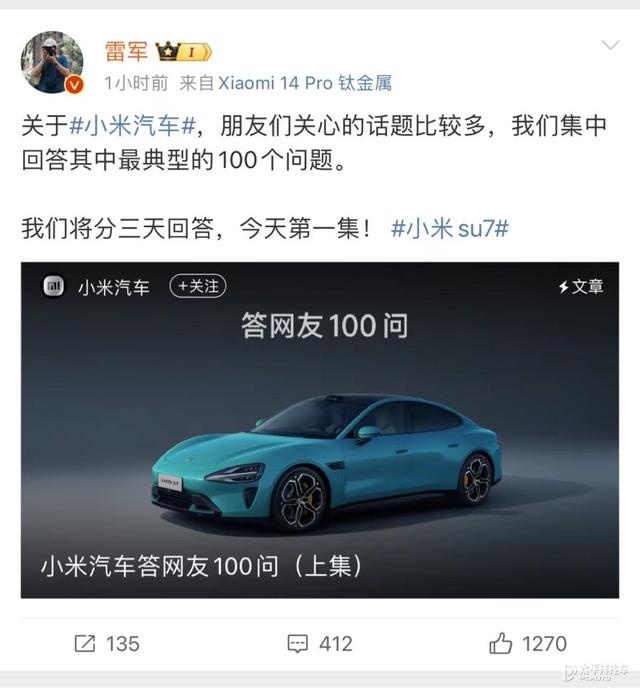Screen dimensions: 640x694
Task: Expand the post options chevron
Action: [x=610, y=45]
